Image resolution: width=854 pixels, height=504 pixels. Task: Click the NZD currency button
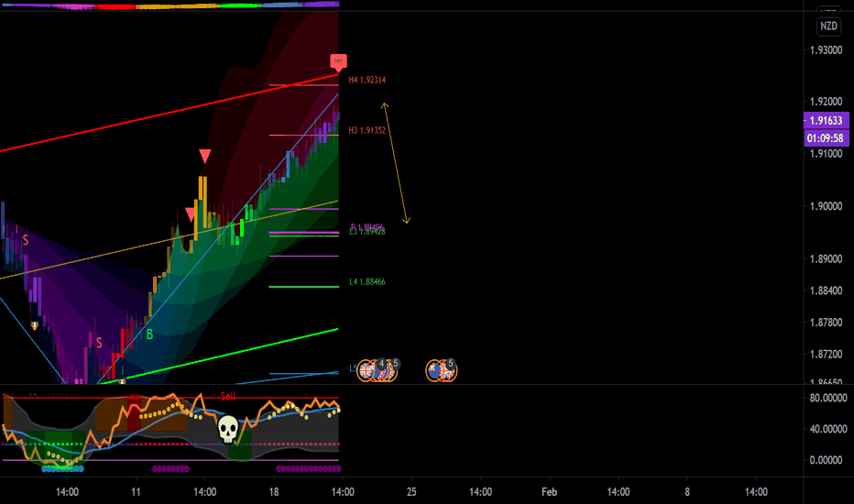click(x=828, y=27)
